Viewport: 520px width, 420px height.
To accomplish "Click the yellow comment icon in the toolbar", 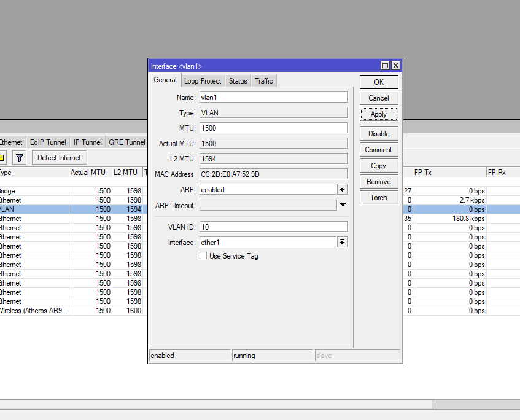I will pos(2,158).
